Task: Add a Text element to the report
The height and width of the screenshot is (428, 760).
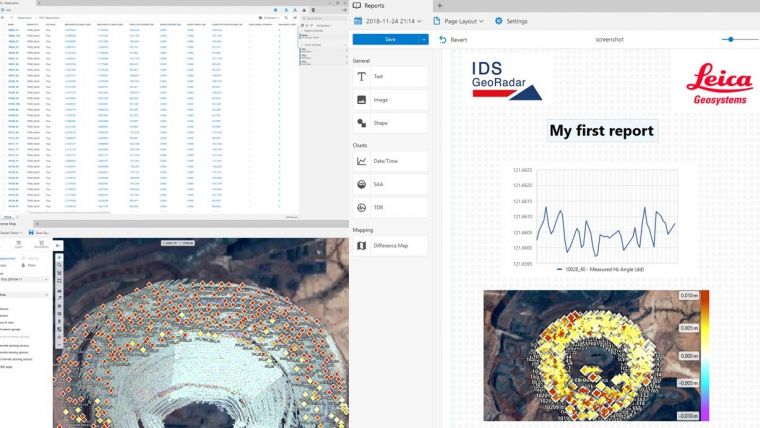Action: point(390,77)
